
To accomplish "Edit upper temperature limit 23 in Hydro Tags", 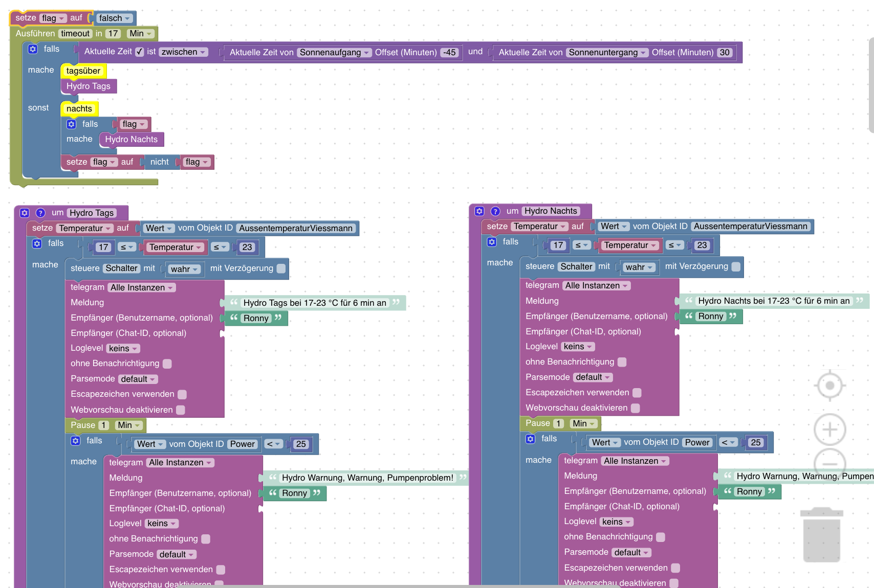I will [247, 247].
